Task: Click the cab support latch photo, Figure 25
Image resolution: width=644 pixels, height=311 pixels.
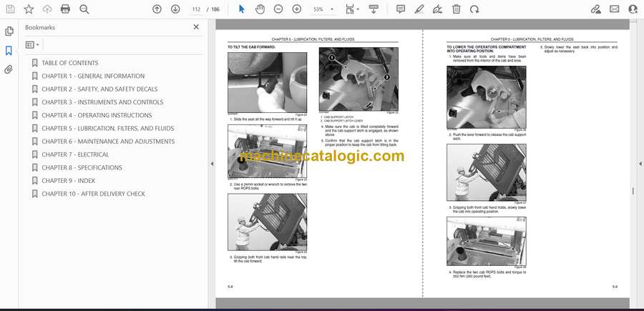Action: tap(358, 79)
